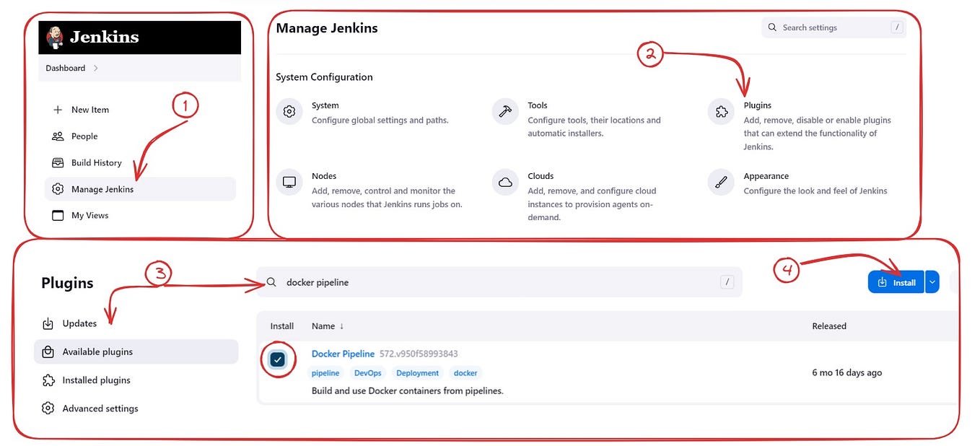Screen dimensions: 980x446
Task: Open Clouds configuration via cloud icon
Action: pos(504,182)
